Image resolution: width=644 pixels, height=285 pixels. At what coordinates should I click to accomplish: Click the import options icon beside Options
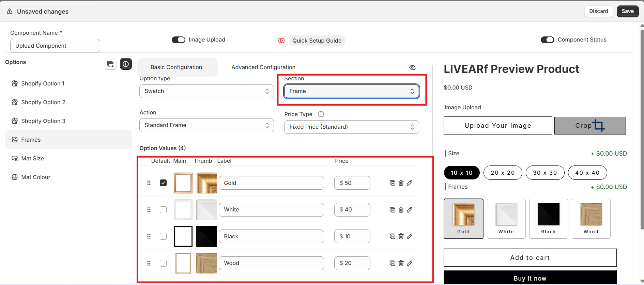[x=110, y=64]
